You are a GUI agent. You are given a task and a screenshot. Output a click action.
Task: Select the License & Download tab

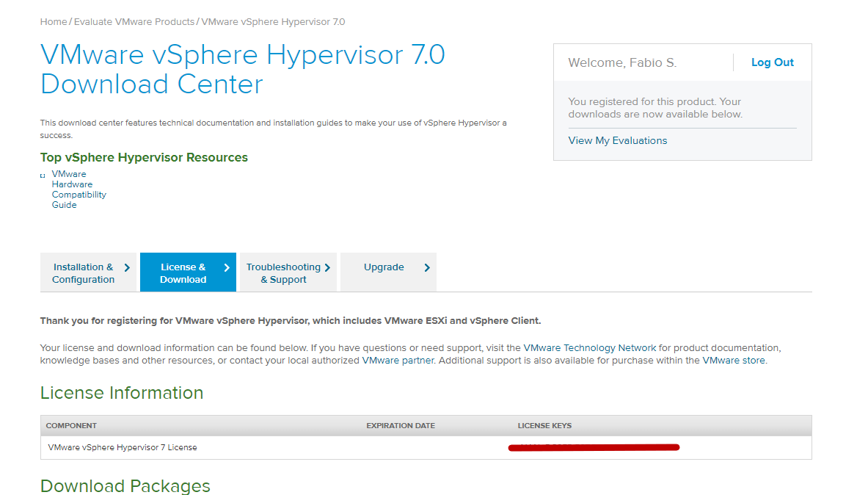(x=189, y=272)
